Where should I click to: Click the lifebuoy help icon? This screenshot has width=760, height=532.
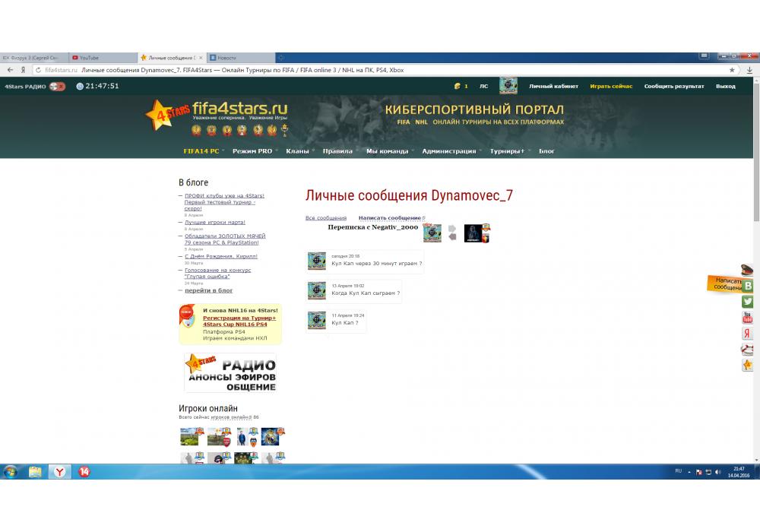(748, 350)
